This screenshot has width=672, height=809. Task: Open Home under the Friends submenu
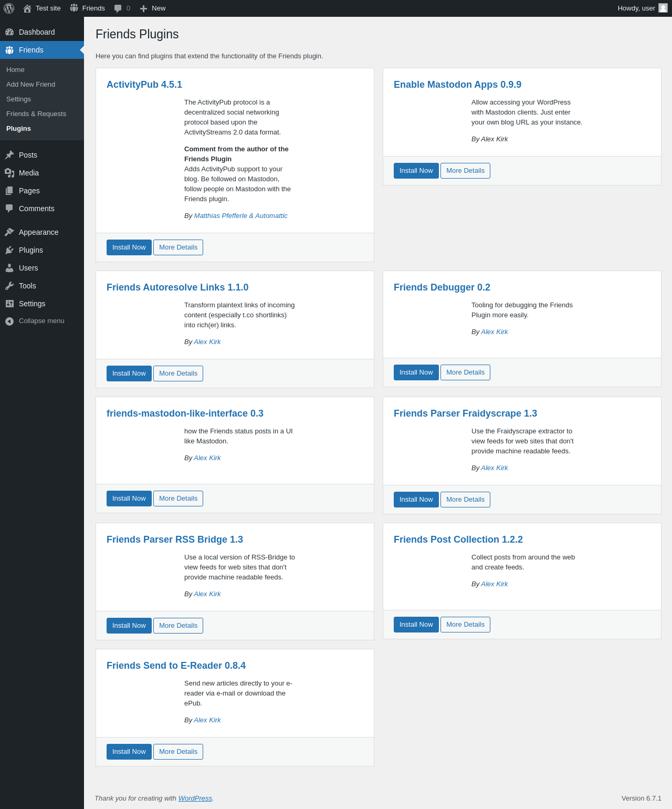click(x=15, y=70)
